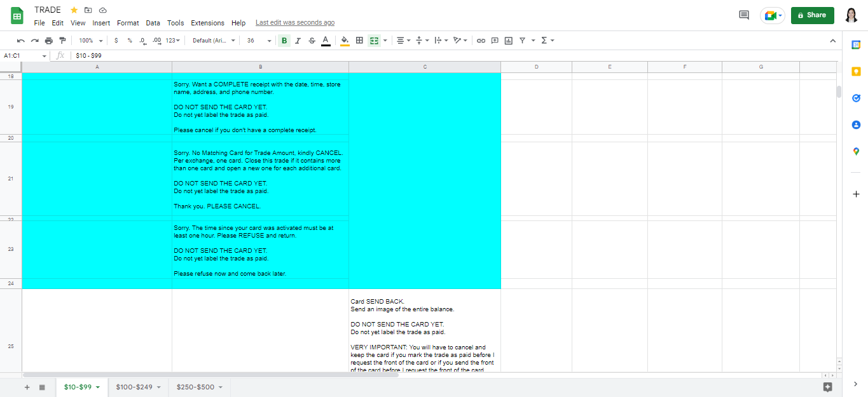Image resolution: width=868 pixels, height=397 pixels.
Task: Open Tasks in side panel
Action: tap(856, 98)
